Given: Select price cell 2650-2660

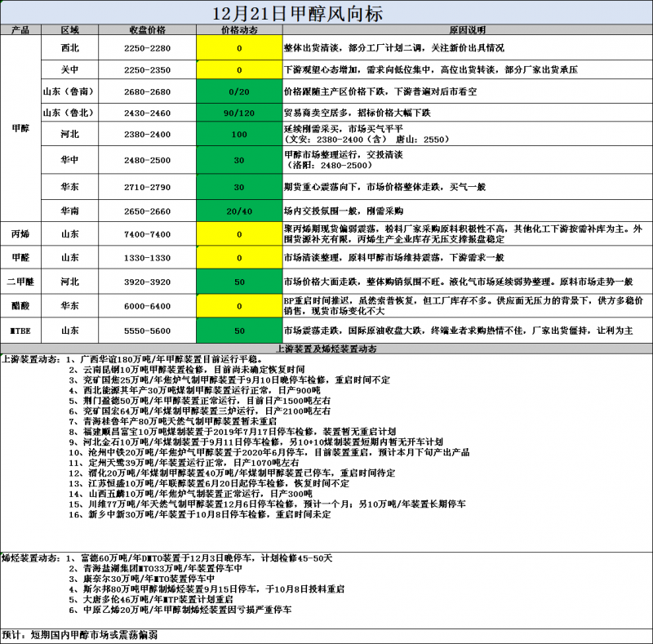Looking at the screenshot, I should (147, 211).
